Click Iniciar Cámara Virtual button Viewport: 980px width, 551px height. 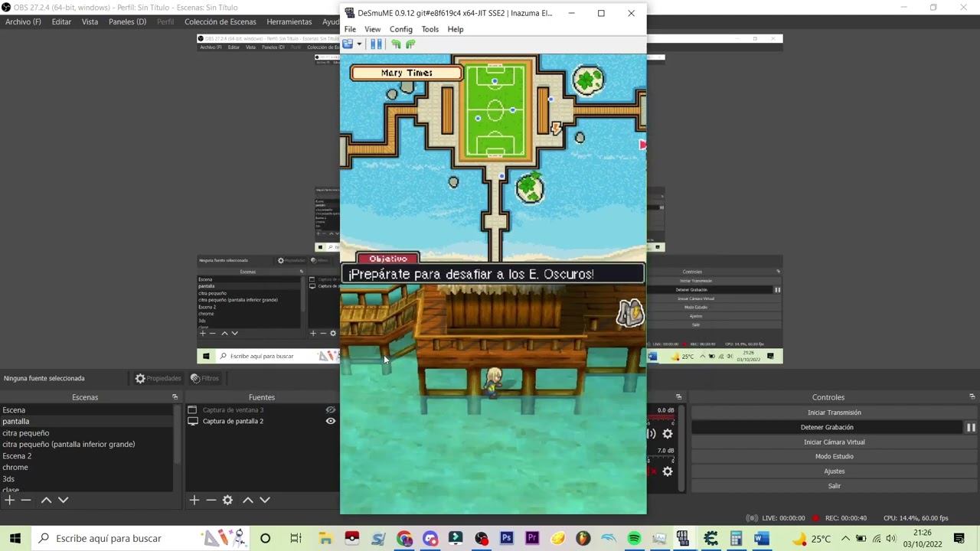pos(834,442)
